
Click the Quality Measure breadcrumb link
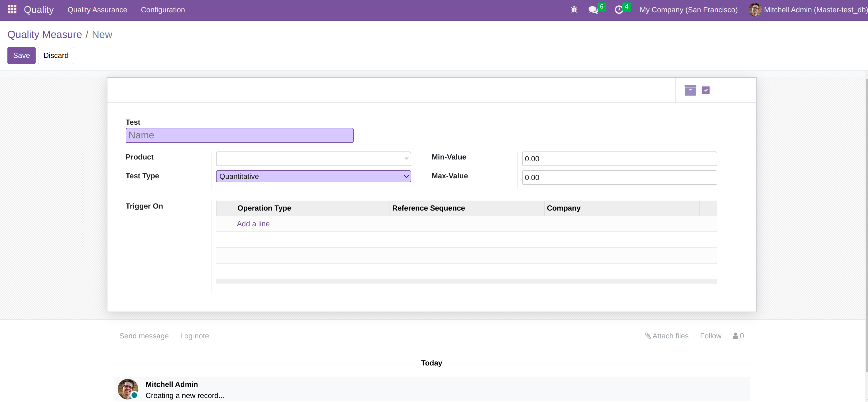(44, 35)
